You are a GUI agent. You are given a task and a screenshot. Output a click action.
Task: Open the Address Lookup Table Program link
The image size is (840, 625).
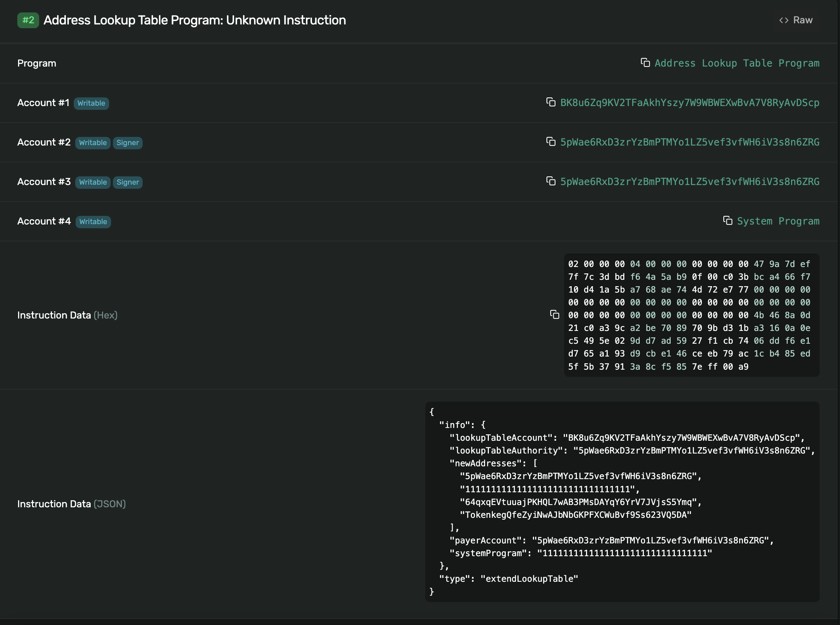click(x=737, y=63)
